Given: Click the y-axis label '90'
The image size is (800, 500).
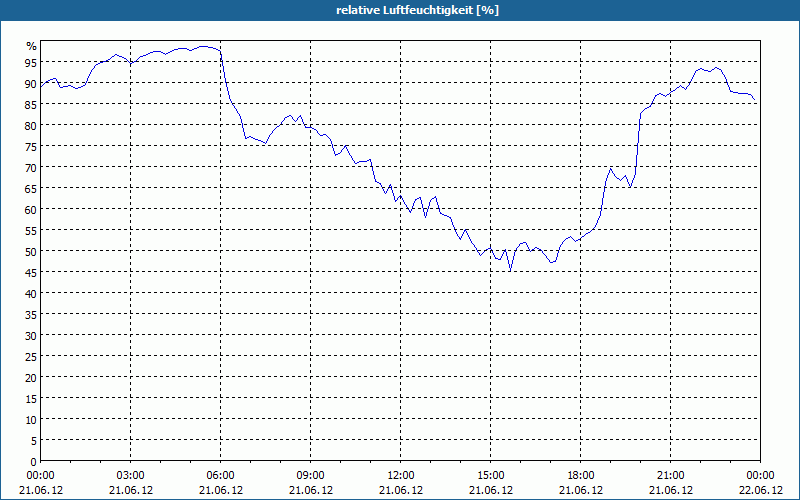Looking at the screenshot, I should tap(32, 83).
